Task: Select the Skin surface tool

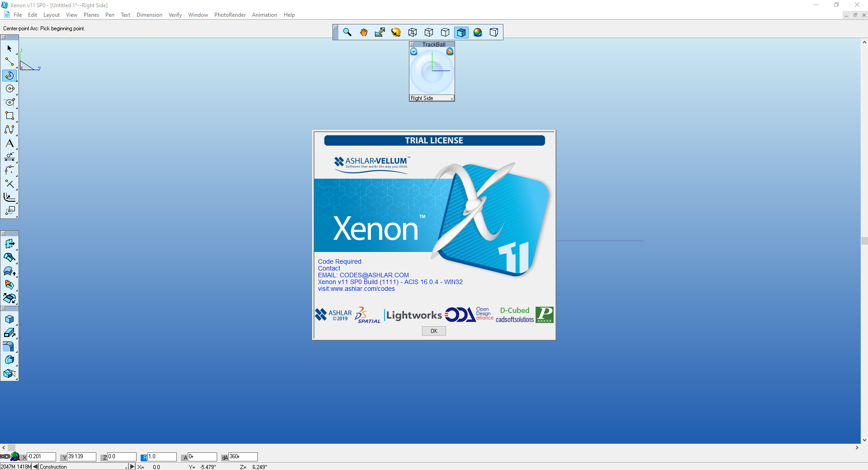Action: (x=9, y=257)
